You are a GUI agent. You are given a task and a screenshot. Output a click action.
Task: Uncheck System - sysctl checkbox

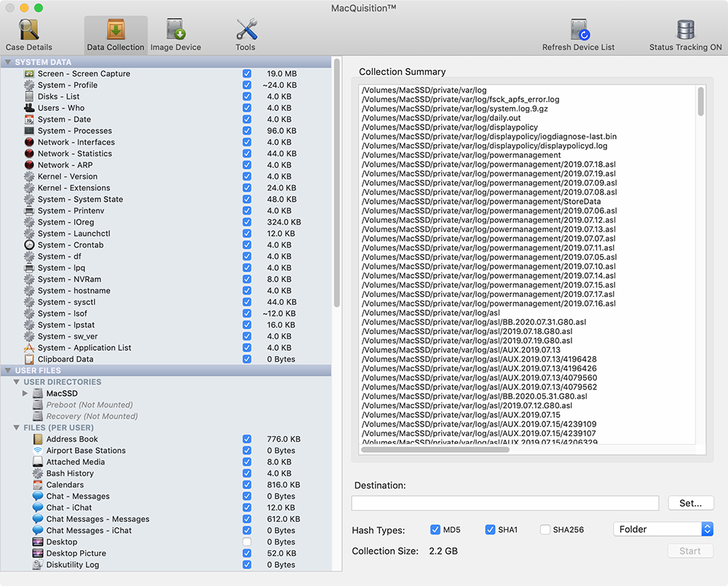point(247,302)
